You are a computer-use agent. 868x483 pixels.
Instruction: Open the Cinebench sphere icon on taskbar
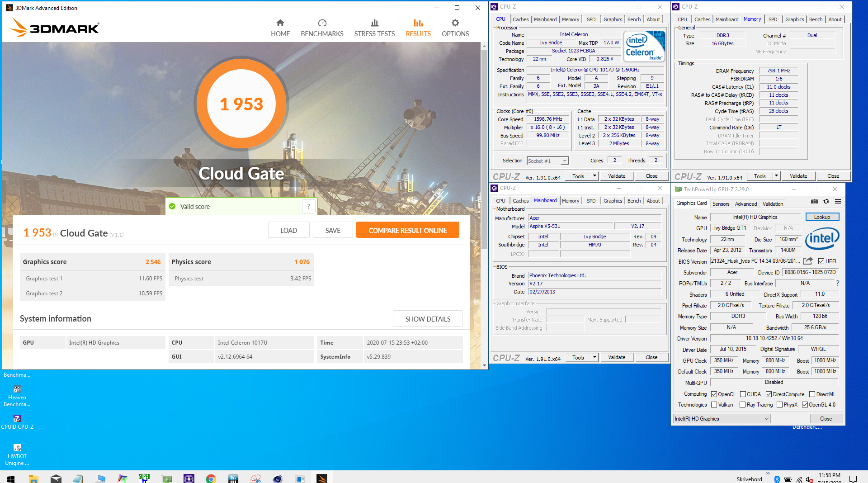coord(278,478)
